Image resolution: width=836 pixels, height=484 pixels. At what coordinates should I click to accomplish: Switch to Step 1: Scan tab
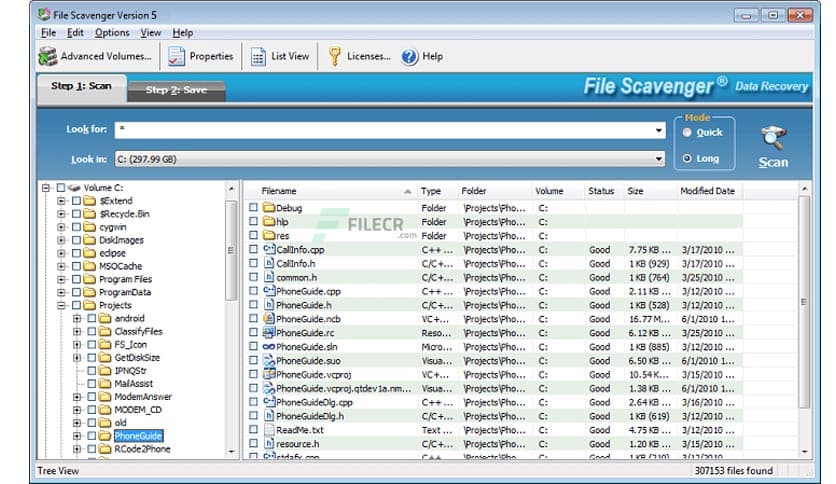tap(82, 86)
